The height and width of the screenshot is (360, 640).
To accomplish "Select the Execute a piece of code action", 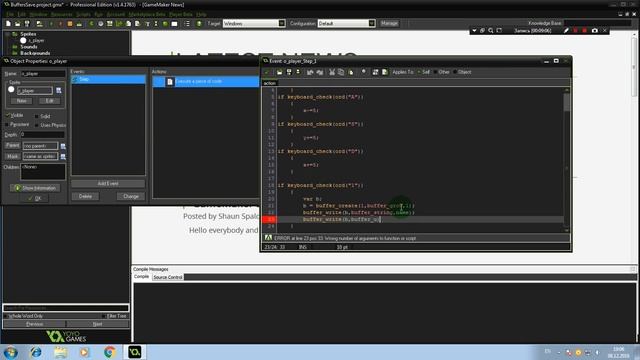I will (206, 82).
